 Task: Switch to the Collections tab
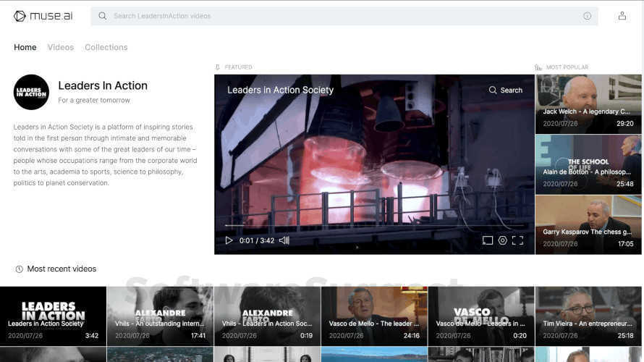tap(106, 47)
